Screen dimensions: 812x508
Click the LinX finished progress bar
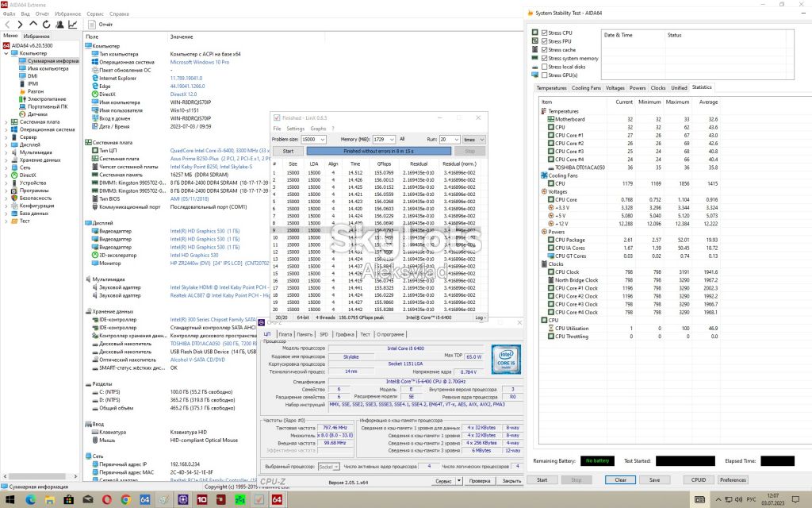point(378,151)
